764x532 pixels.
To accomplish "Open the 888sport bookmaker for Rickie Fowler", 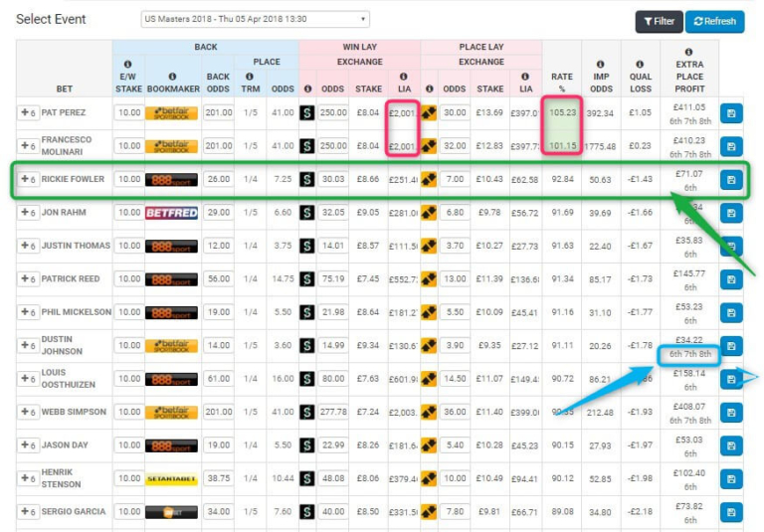I will pos(171,180).
